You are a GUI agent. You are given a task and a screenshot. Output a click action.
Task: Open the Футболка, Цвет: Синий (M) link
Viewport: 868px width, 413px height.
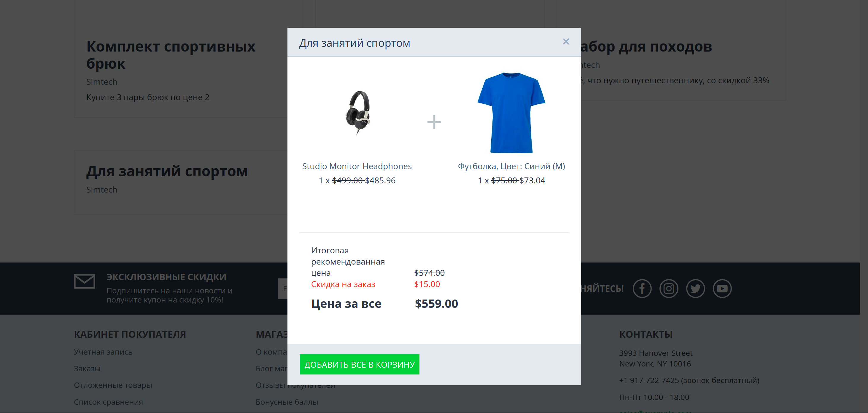tap(511, 166)
